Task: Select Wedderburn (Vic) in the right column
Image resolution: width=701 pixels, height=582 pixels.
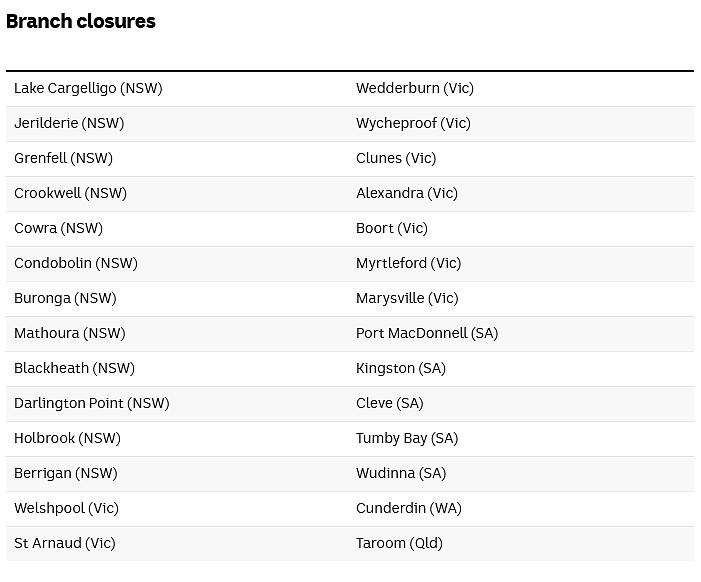Action: [x=415, y=88]
